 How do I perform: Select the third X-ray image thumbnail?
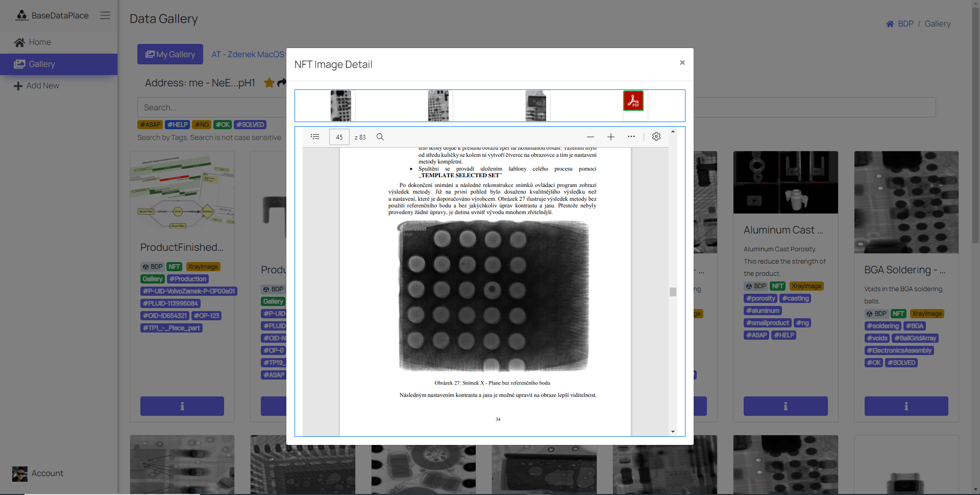536,106
